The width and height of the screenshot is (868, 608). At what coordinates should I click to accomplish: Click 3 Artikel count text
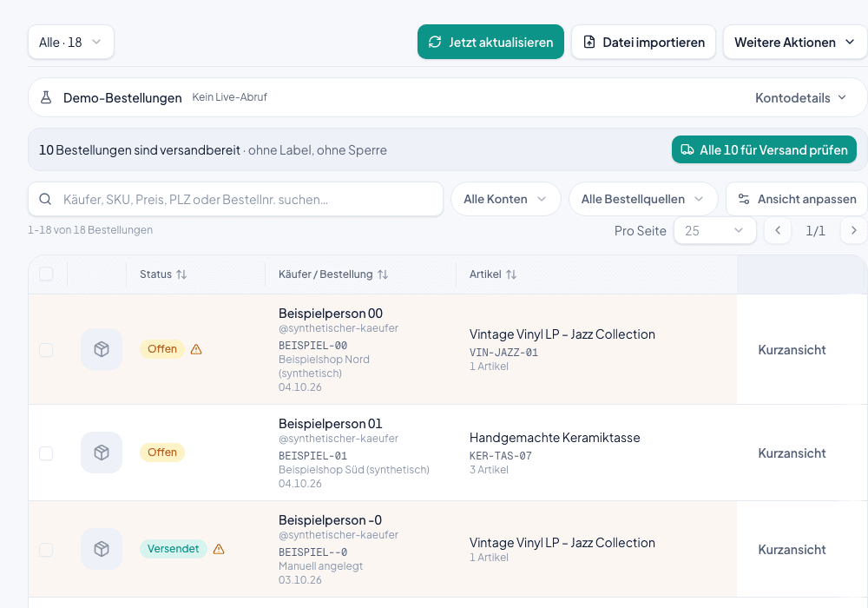[489, 470]
